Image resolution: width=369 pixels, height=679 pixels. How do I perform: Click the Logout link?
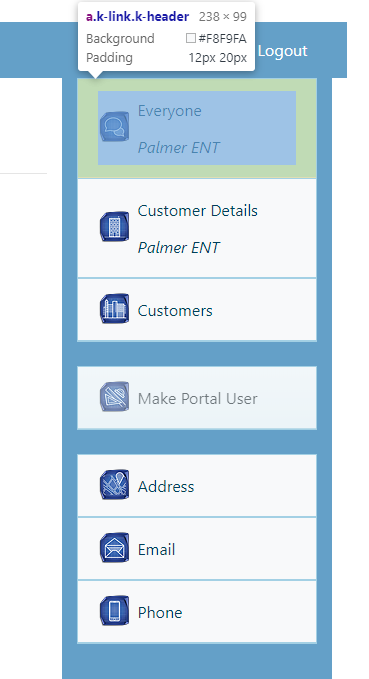coord(282,51)
